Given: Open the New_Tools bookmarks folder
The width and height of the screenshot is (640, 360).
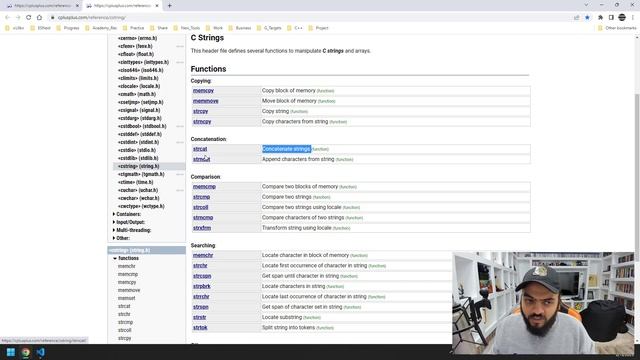Looking at the screenshot, I should 187,28.
